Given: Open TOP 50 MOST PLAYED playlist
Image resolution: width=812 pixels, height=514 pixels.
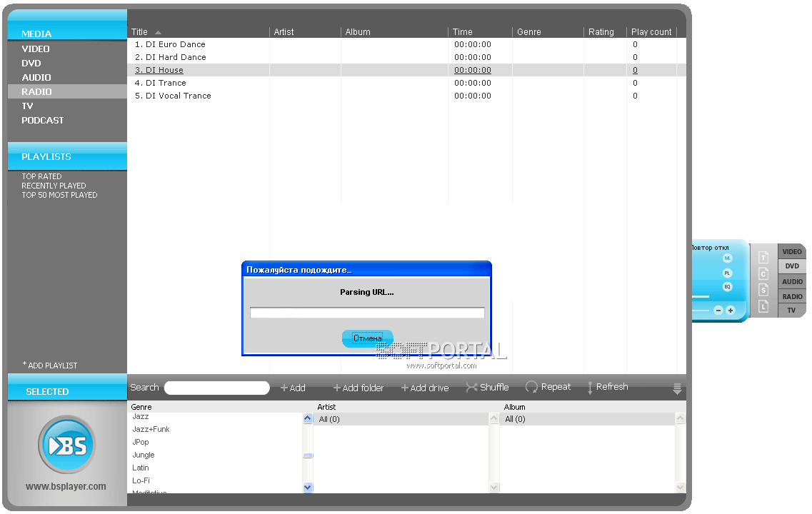Looking at the screenshot, I should click(x=59, y=195).
